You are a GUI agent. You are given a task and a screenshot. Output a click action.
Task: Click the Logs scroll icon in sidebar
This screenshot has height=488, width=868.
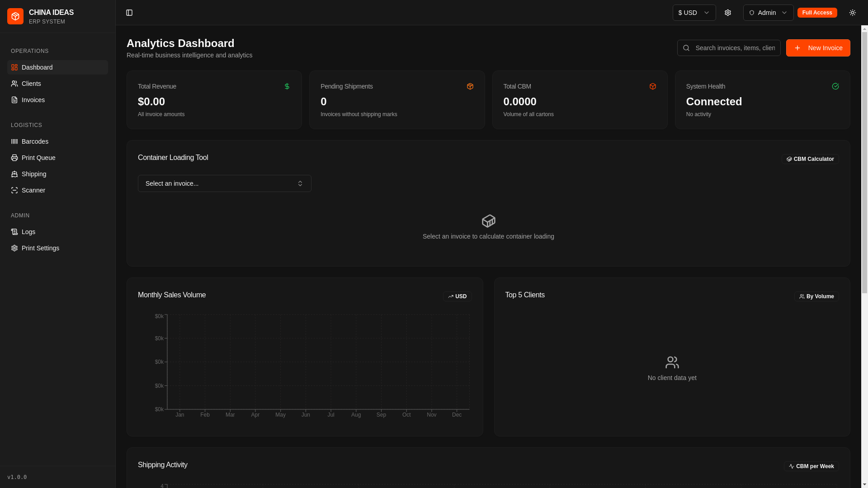(x=14, y=232)
